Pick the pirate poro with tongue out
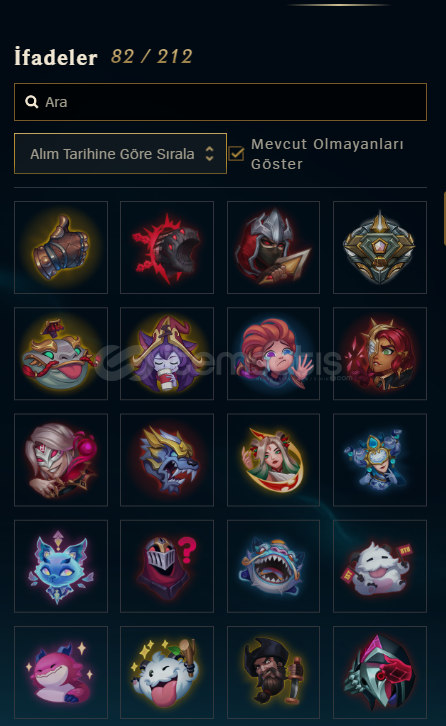The width and height of the screenshot is (446, 726). pos(61,353)
